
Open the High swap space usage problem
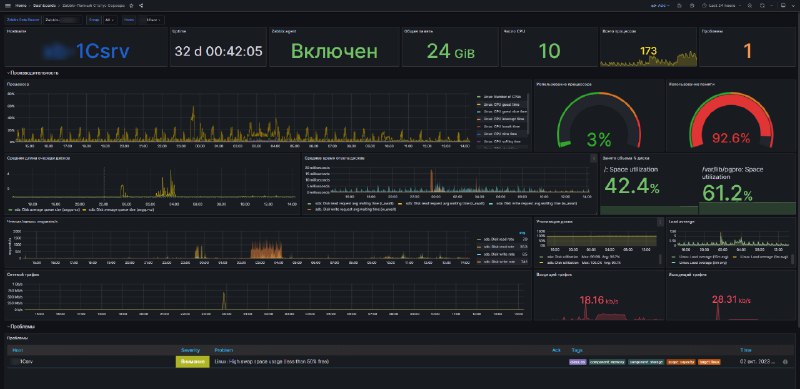coord(271,362)
